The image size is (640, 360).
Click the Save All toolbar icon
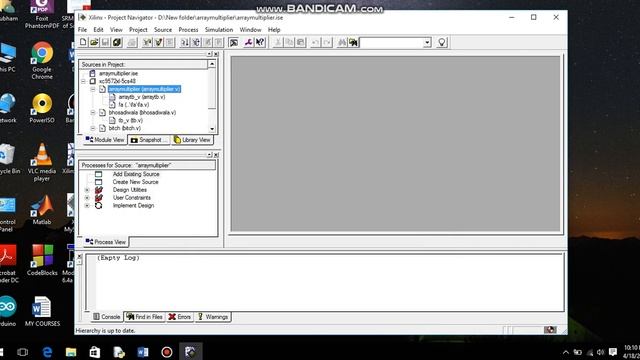117,42
